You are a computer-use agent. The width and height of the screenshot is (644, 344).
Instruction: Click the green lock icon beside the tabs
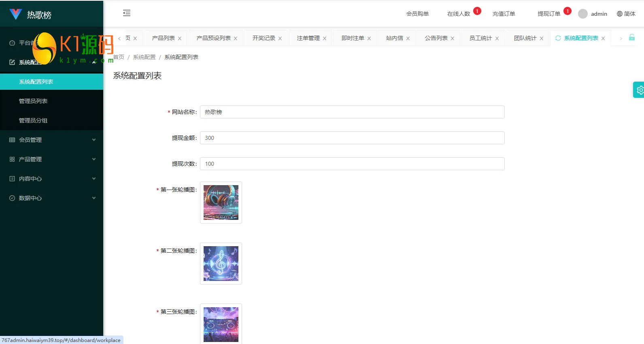[632, 37]
